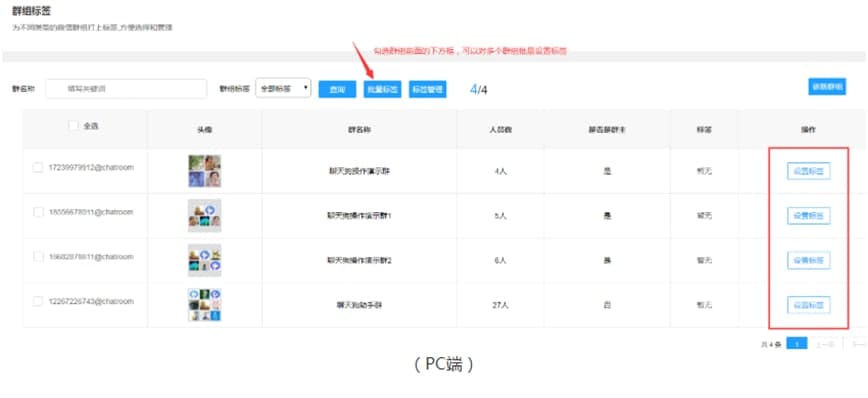This screenshot has width=868, height=398.
Task: Click the 查询 search button
Action: pyautogui.click(x=337, y=89)
